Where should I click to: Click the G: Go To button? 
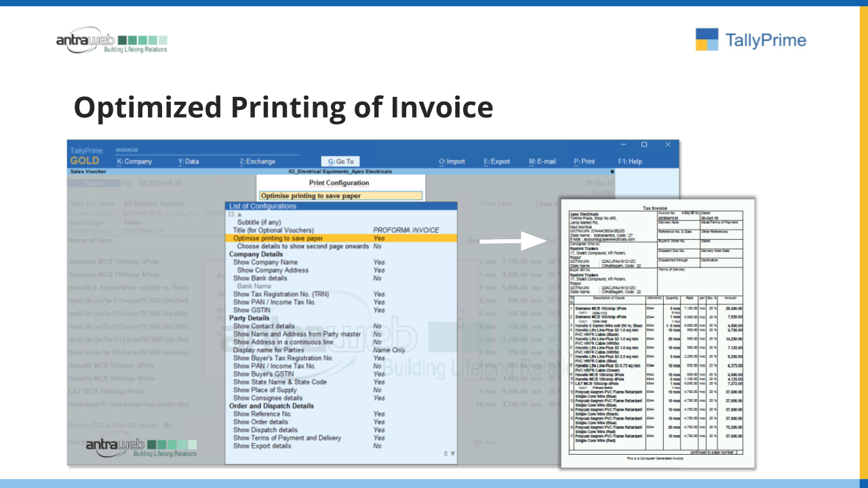click(340, 161)
